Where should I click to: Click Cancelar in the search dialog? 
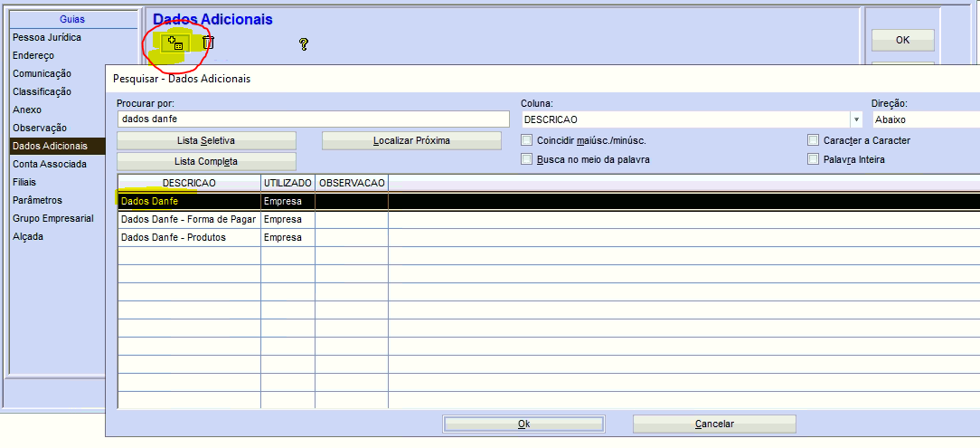click(x=713, y=424)
